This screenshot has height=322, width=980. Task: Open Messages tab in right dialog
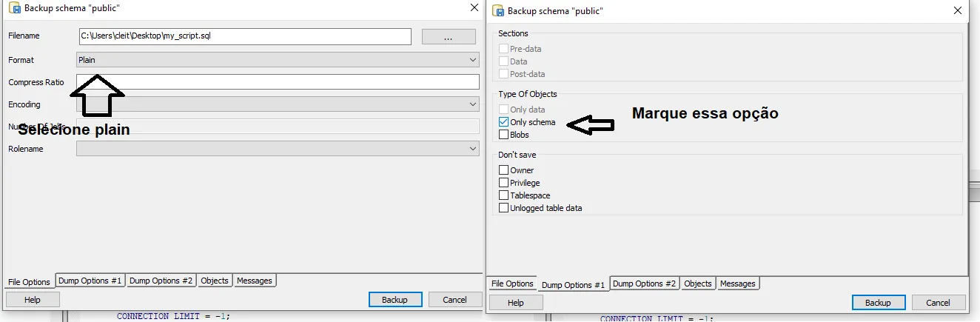tap(738, 284)
